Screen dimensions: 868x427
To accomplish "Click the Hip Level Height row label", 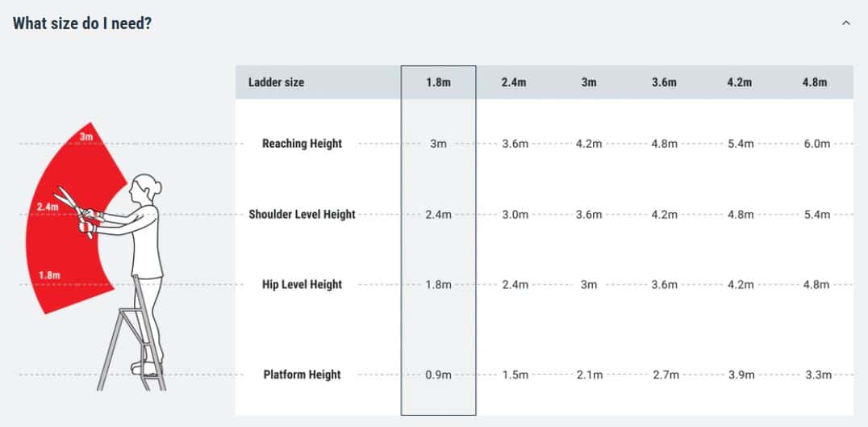I will (302, 284).
